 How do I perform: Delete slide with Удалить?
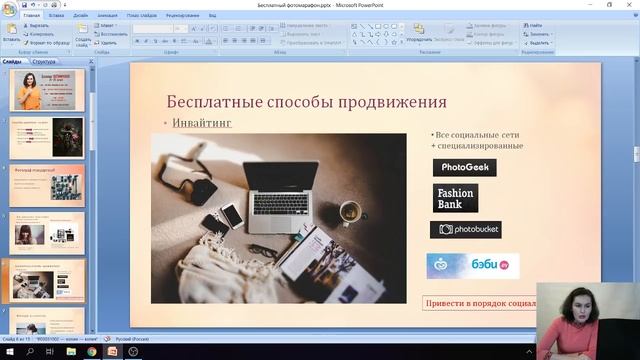(x=106, y=43)
